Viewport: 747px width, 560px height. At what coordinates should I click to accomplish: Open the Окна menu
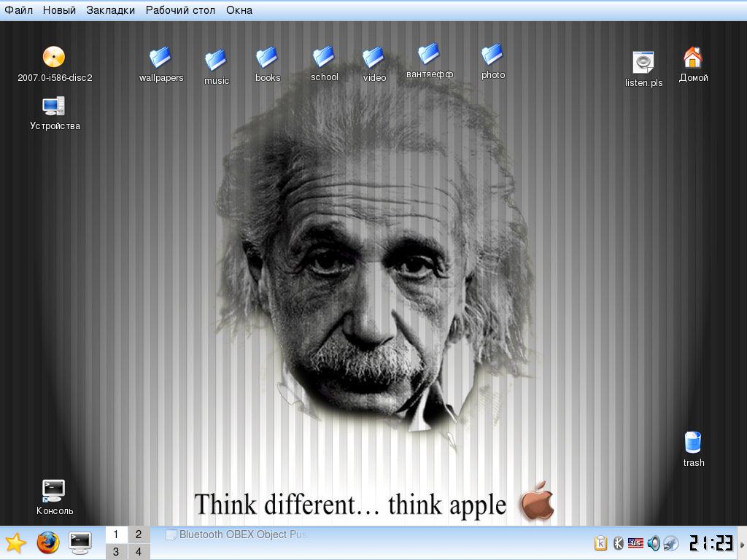239,10
